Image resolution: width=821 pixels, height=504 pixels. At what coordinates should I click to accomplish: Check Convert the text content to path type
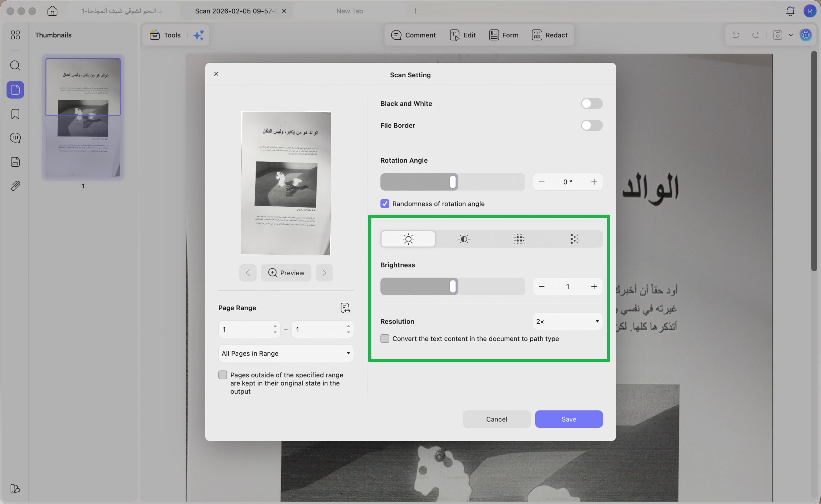pyautogui.click(x=385, y=339)
